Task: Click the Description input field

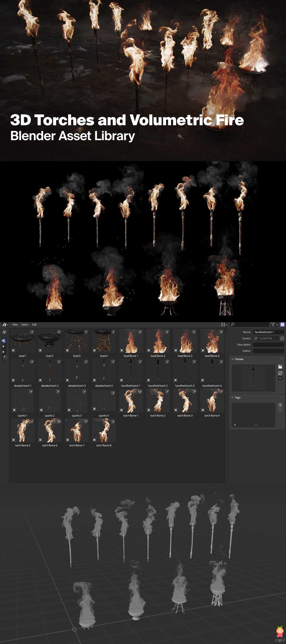Action: (x=268, y=345)
